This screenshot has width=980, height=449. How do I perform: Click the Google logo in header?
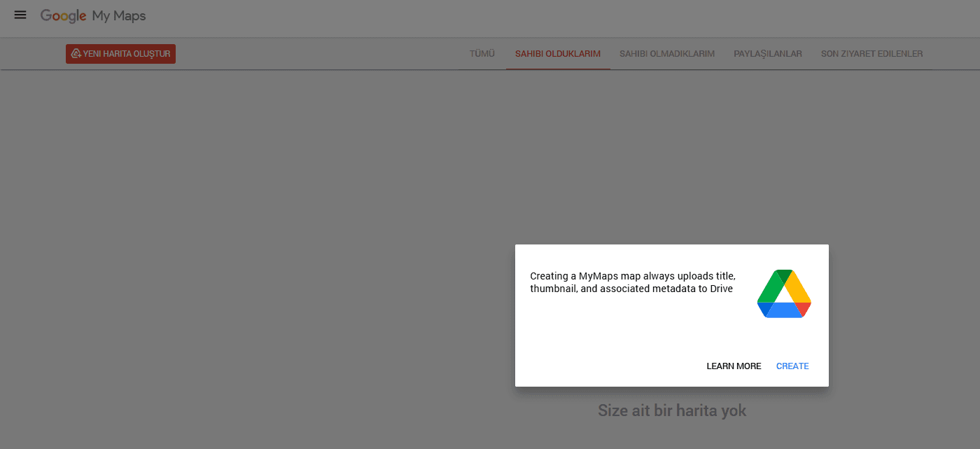click(63, 15)
